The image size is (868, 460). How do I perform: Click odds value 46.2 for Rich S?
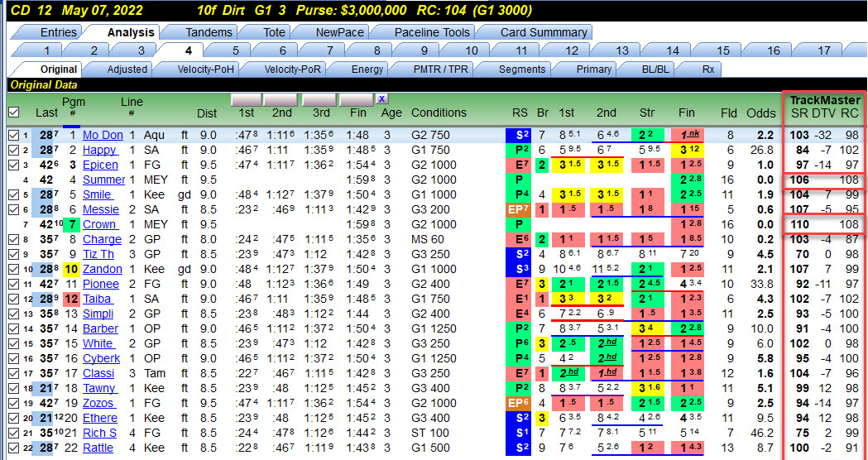pyautogui.click(x=762, y=434)
